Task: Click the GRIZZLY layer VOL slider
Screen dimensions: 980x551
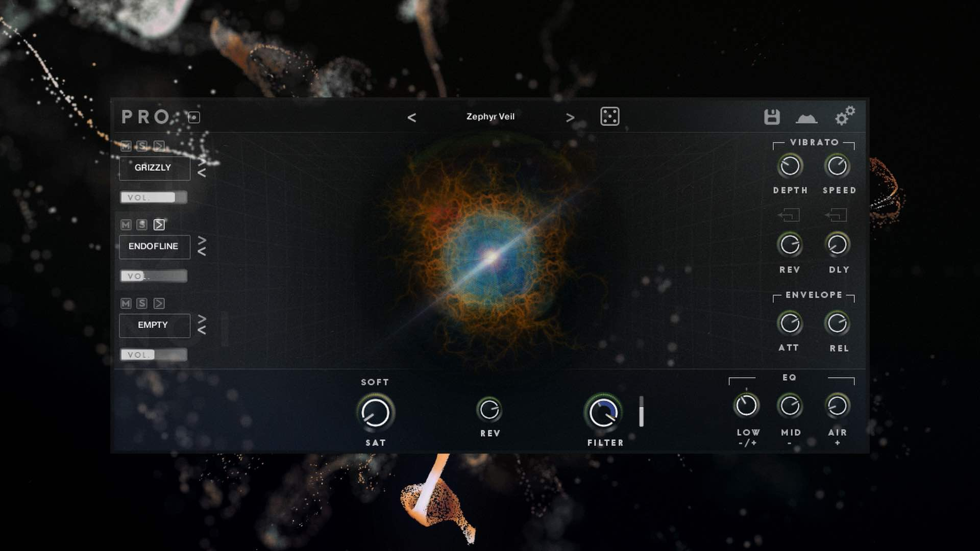Action: tap(153, 197)
